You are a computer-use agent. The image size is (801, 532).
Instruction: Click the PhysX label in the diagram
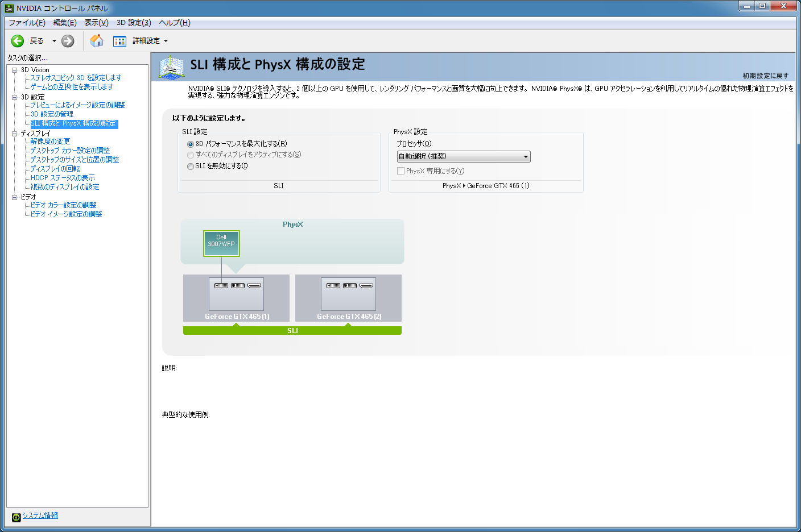point(293,225)
